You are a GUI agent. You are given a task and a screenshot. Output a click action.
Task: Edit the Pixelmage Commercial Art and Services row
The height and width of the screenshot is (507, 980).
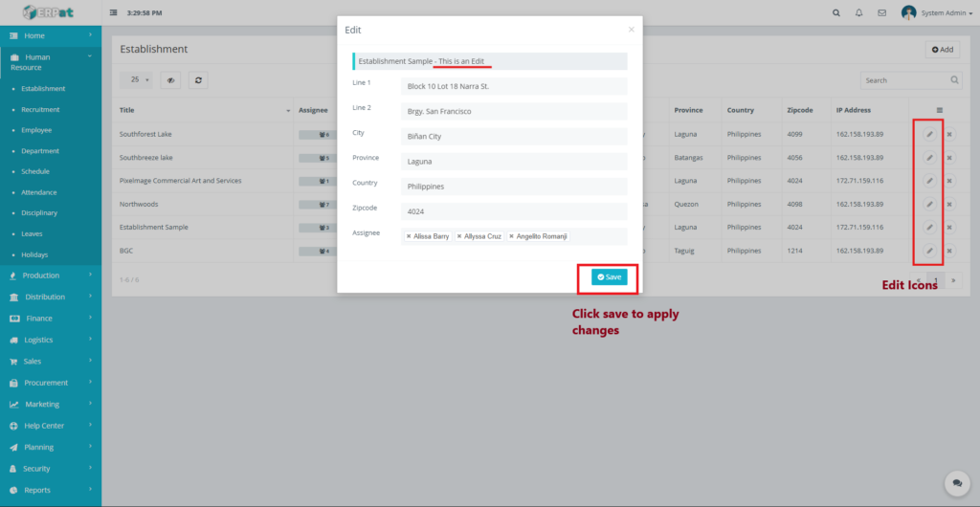point(929,181)
